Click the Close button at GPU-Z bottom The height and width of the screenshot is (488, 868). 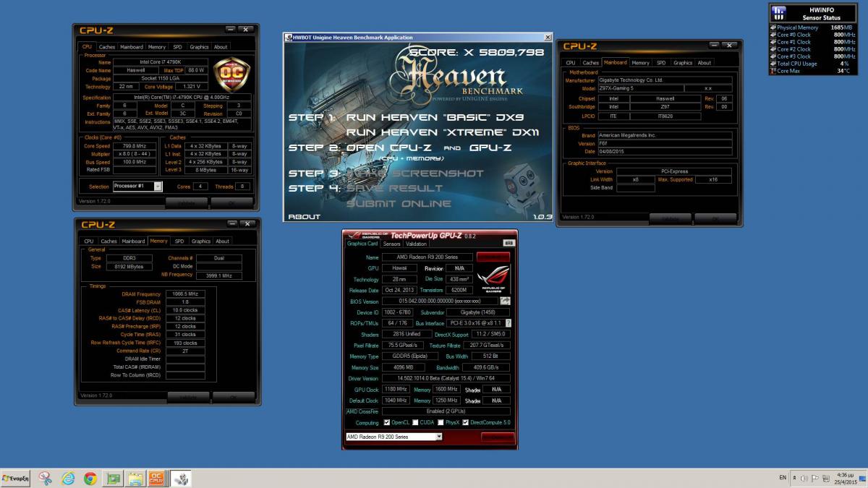click(x=497, y=437)
